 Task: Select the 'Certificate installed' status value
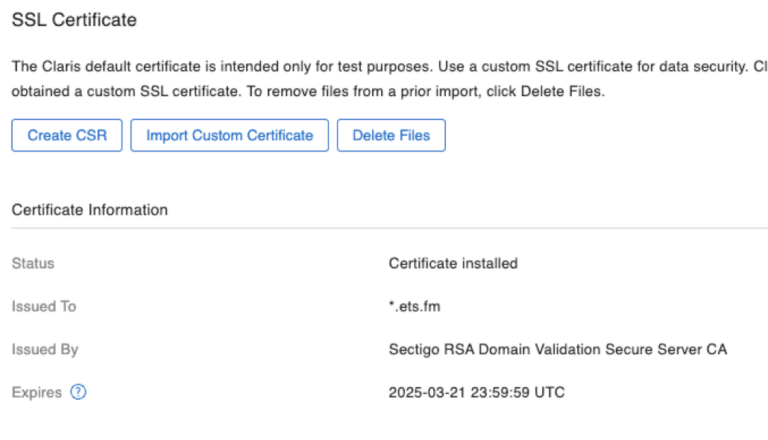(x=452, y=264)
